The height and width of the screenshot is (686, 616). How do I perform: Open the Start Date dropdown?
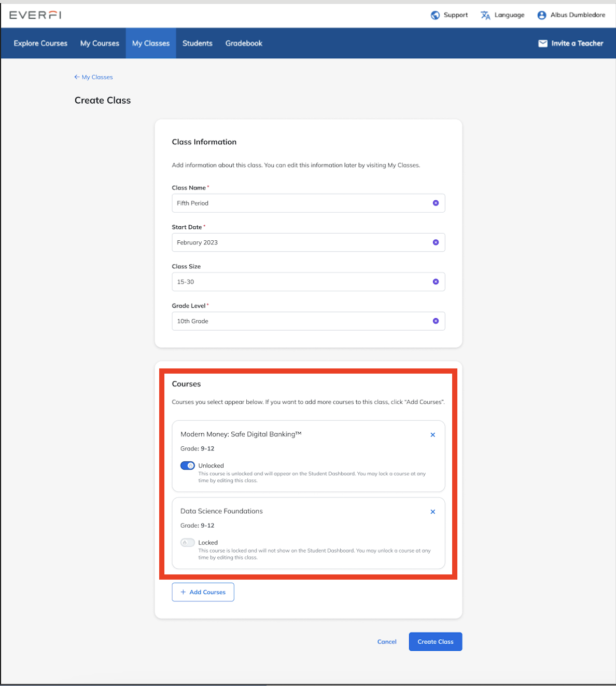click(x=309, y=242)
